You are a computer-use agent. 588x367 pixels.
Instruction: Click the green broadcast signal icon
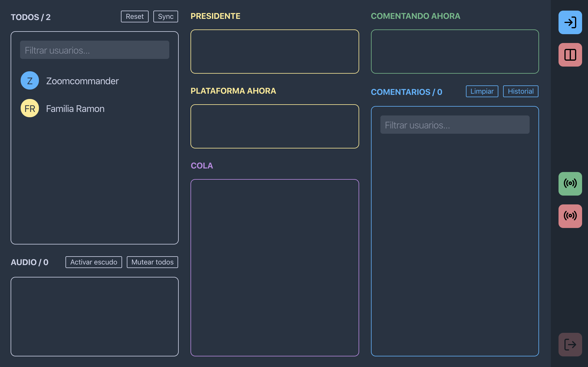tap(570, 183)
